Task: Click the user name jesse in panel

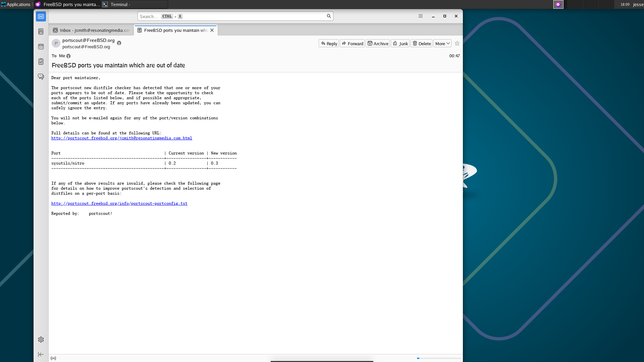Action: (638, 4)
